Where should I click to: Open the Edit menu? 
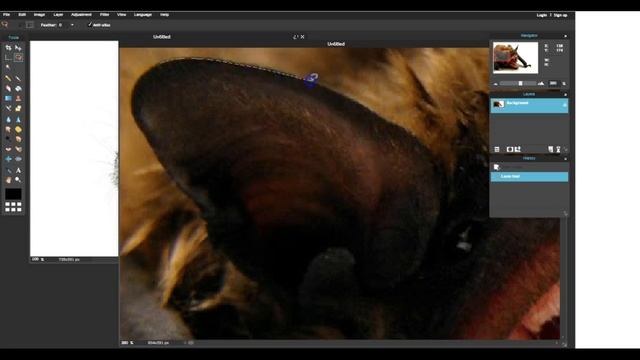22,15
